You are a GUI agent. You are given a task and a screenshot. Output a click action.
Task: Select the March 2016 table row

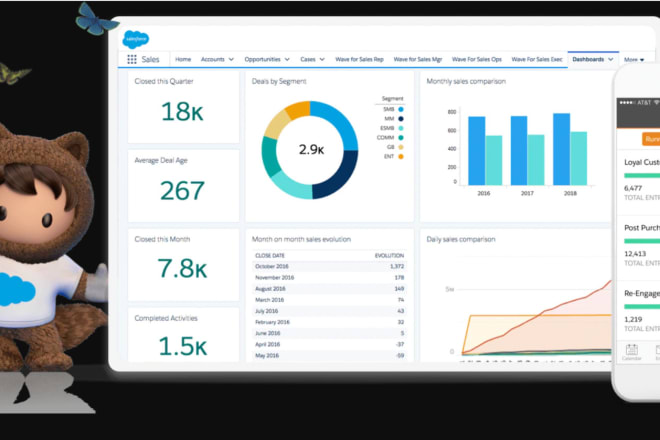pyautogui.click(x=330, y=300)
